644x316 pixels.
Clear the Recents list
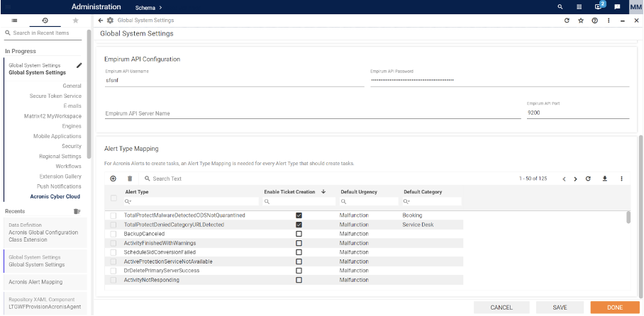pos(77,211)
